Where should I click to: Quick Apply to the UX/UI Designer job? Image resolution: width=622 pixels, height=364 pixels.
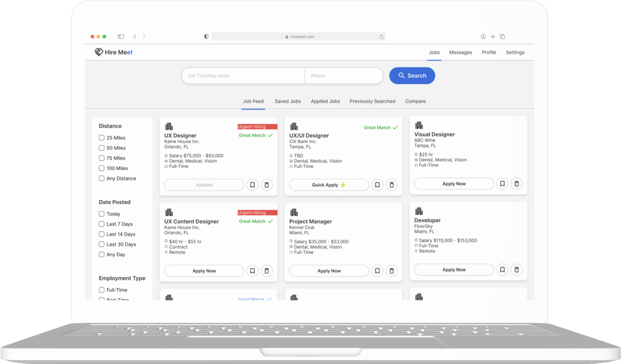tap(329, 185)
